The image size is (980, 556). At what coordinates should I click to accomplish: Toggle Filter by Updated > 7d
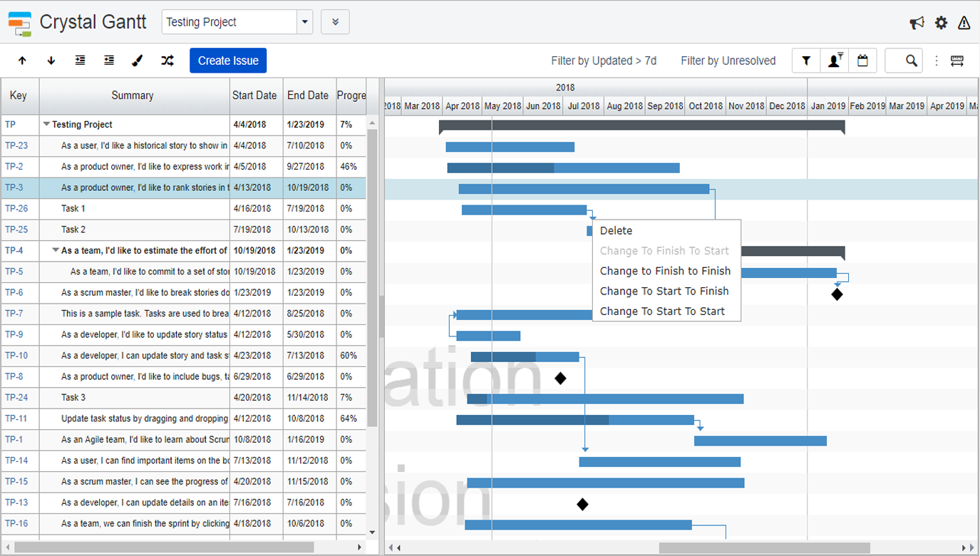tap(604, 61)
